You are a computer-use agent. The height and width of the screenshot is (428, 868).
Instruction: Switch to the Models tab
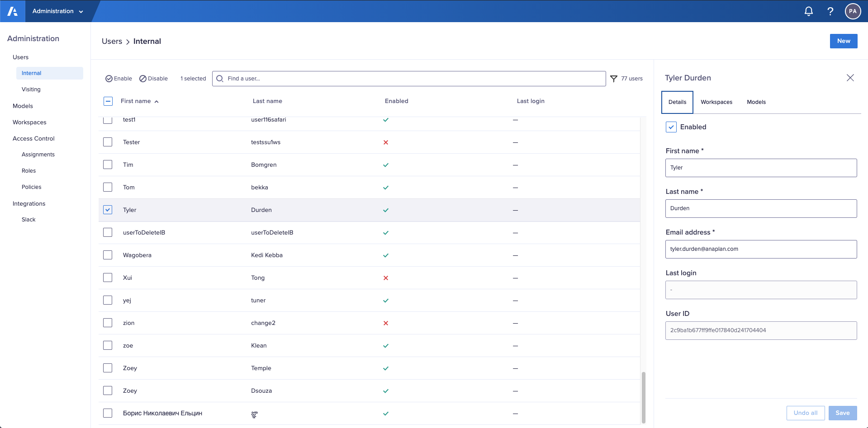click(x=756, y=102)
